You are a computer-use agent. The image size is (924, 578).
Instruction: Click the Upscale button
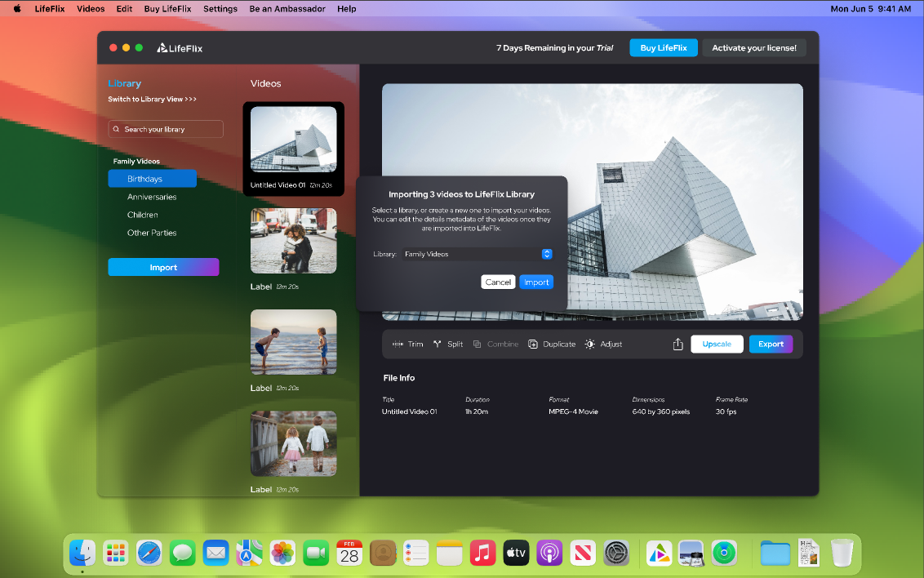coord(717,344)
